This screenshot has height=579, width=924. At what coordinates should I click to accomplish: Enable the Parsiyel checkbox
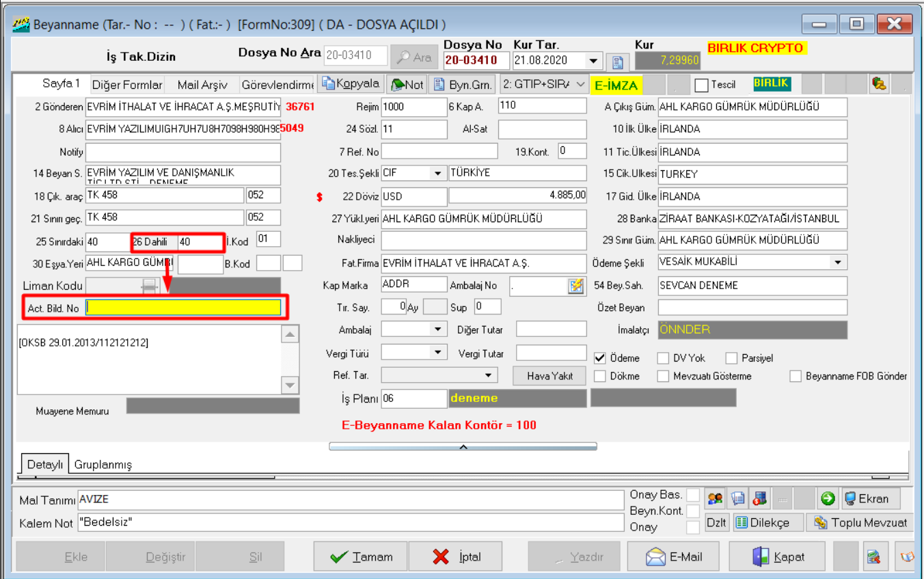[x=731, y=358]
